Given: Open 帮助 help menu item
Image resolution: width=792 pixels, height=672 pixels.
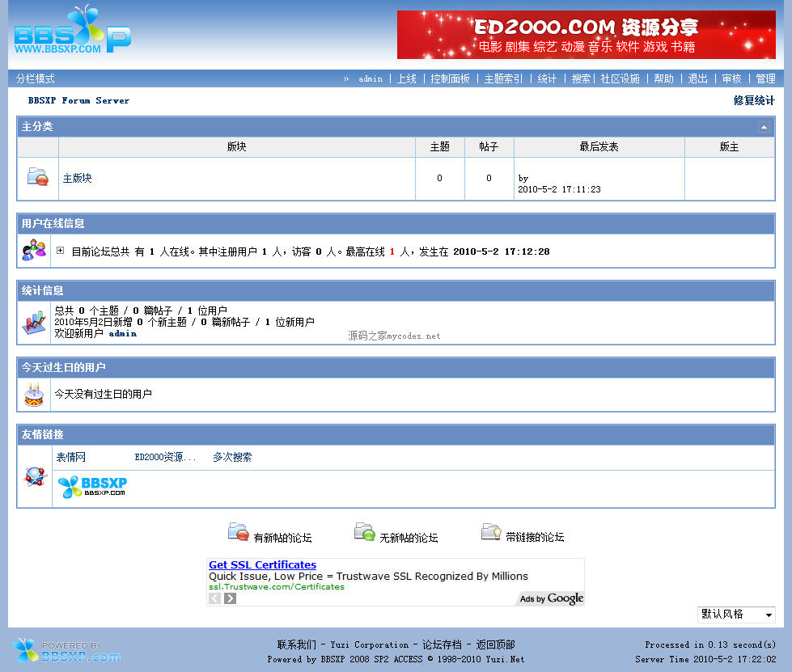Looking at the screenshot, I should pyautogui.click(x=663, y=78).
